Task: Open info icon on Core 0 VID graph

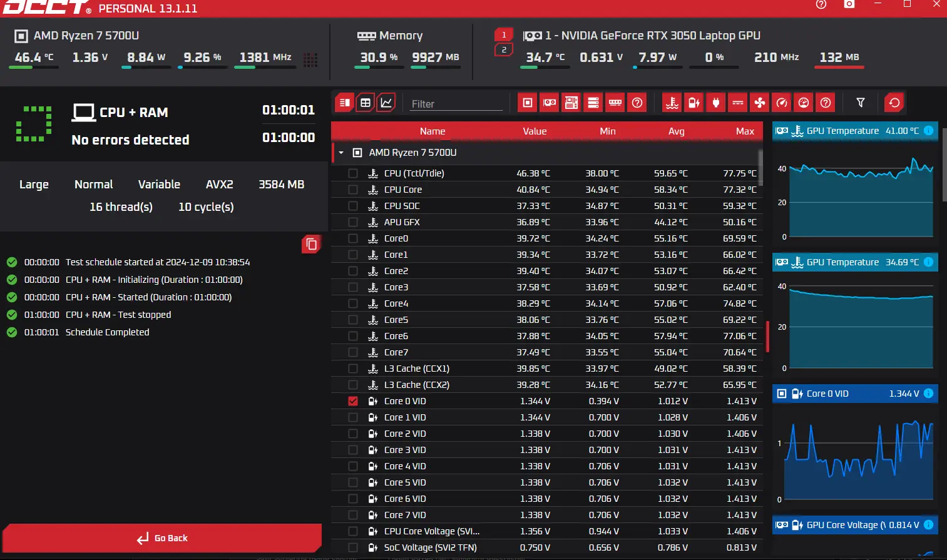Action: click(929, 394)
